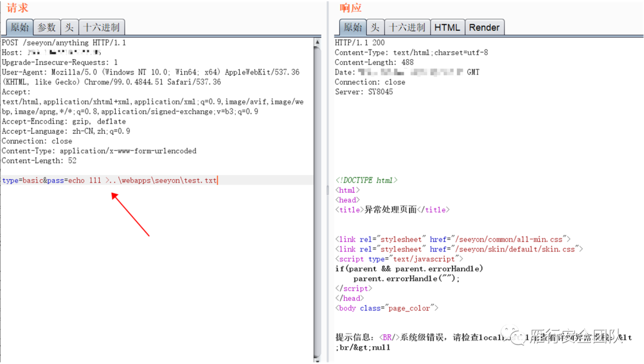
Task: Click the <title>异常处理页面</title> line
Action: [x=392, y=210]
